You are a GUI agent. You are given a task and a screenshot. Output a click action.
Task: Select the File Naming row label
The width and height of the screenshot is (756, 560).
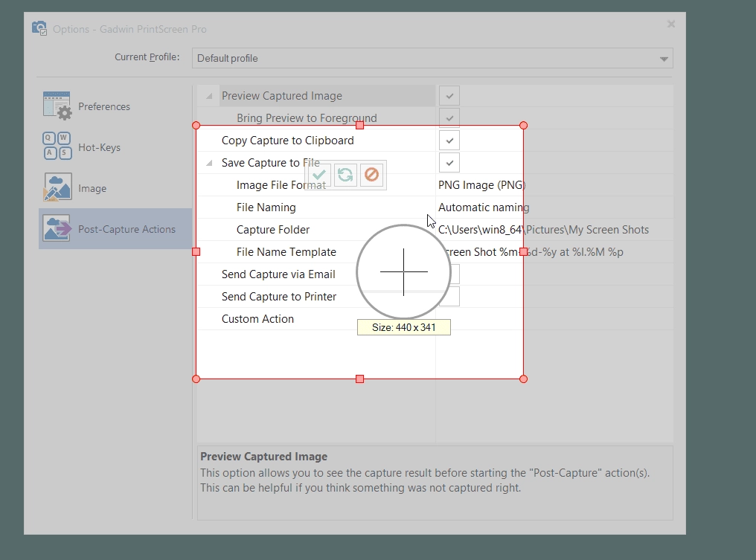(x=266, y=207)
